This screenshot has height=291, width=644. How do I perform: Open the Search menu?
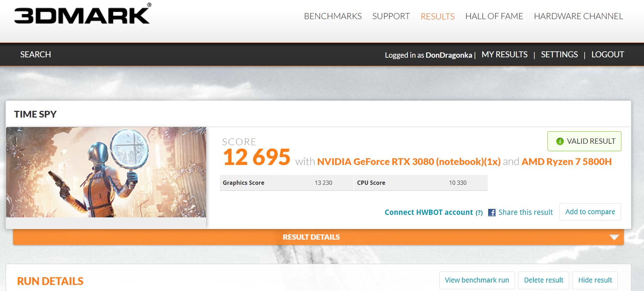point(36,55)
